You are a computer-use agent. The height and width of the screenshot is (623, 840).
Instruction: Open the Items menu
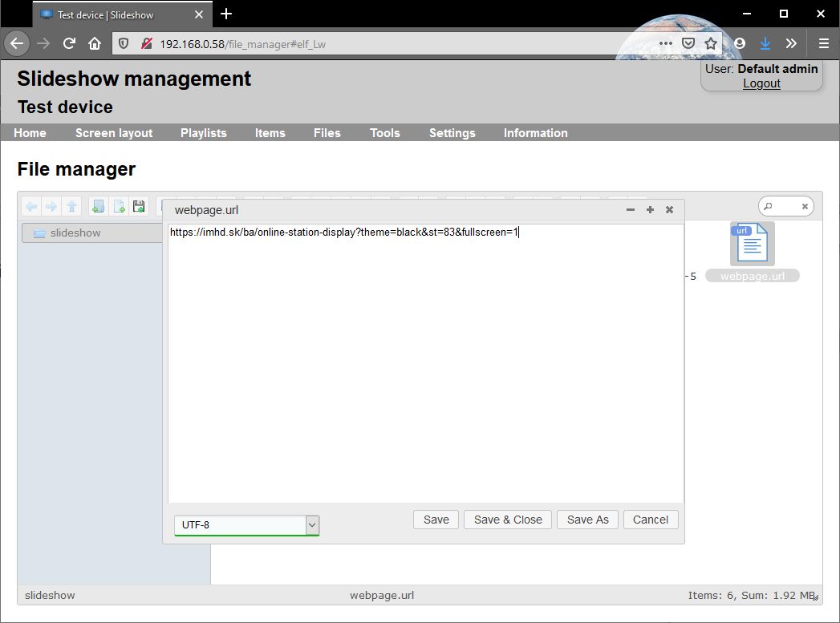270,133
